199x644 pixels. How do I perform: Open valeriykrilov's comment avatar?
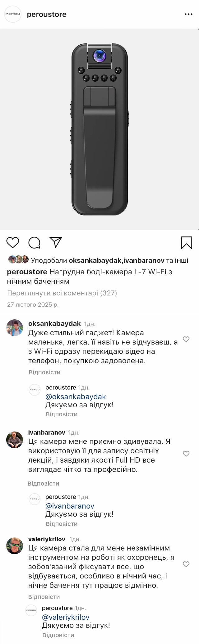15,546
